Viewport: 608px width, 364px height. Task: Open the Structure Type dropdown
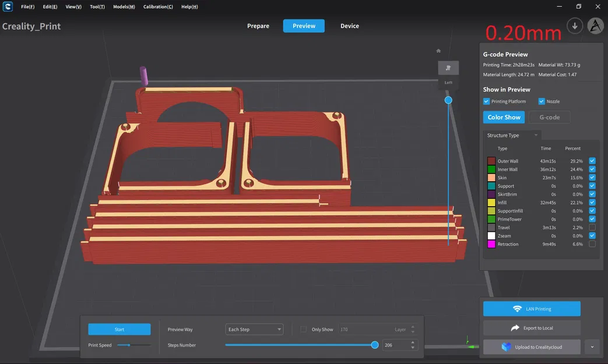tap(513, 135)
